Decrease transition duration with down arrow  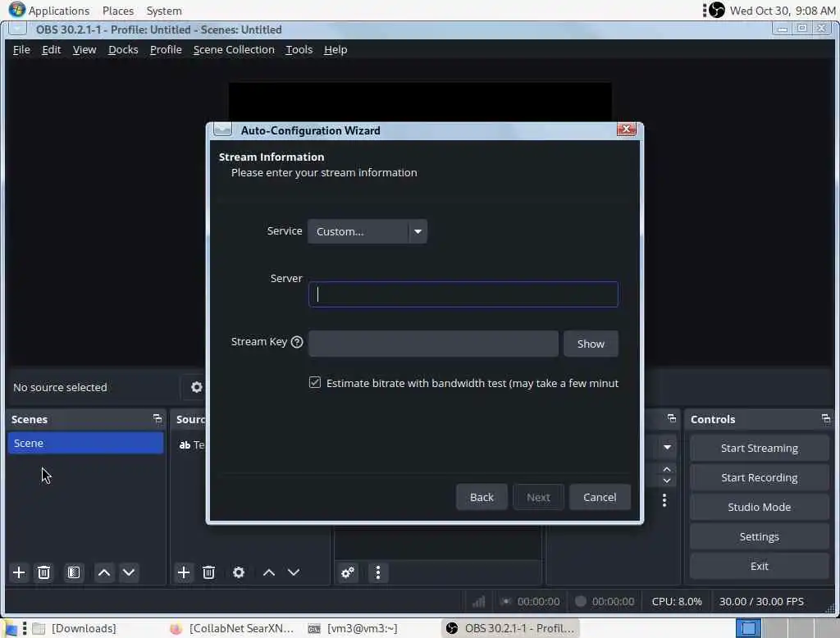click(667, 481)
